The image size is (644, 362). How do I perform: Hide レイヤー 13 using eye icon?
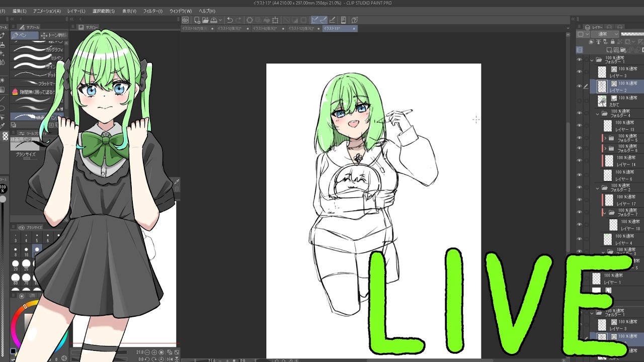click(580, 126)
